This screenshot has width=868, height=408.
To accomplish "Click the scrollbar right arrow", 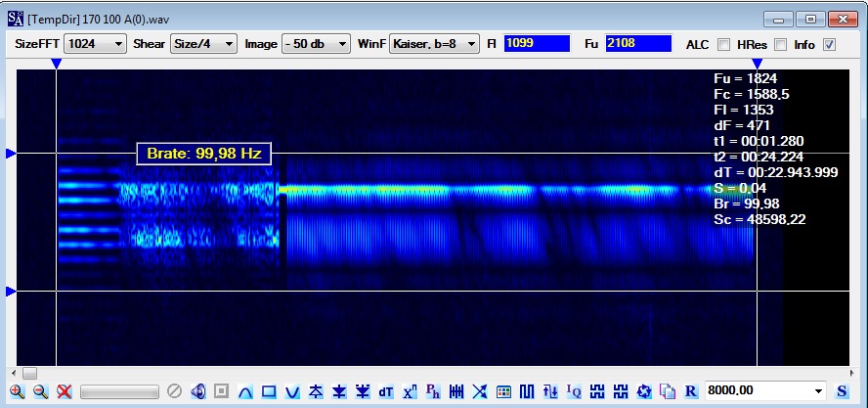I will tap(852, 373).
